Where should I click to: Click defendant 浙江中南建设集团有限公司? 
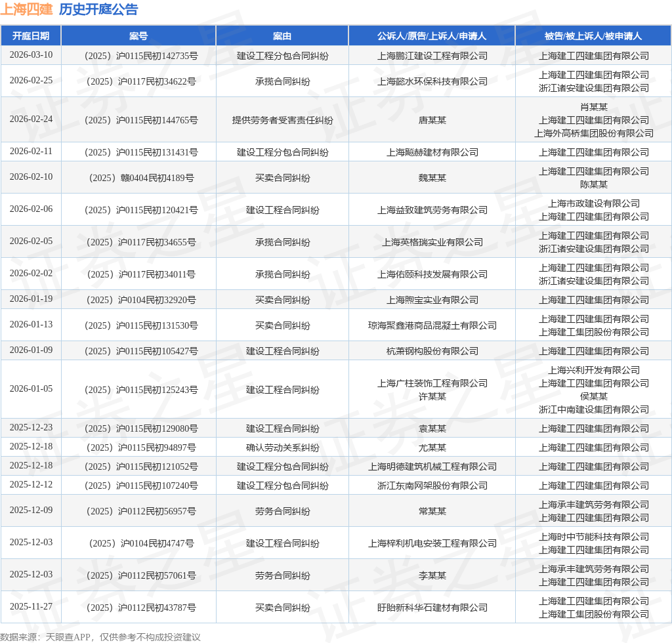point(593,409)
